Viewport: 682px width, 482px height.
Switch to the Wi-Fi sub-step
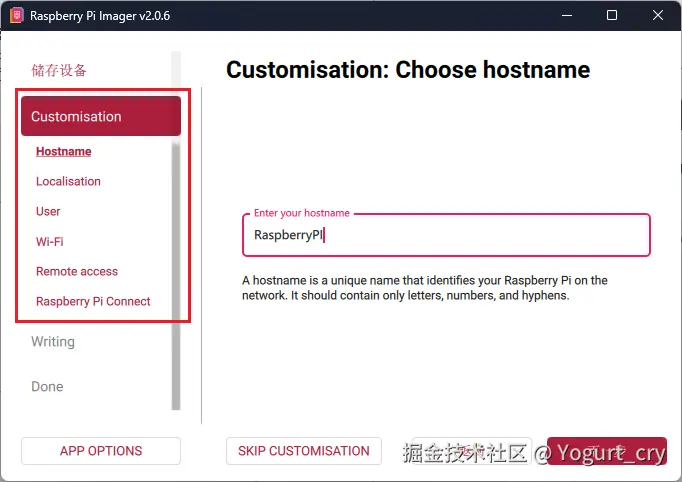tap(50, 241)
